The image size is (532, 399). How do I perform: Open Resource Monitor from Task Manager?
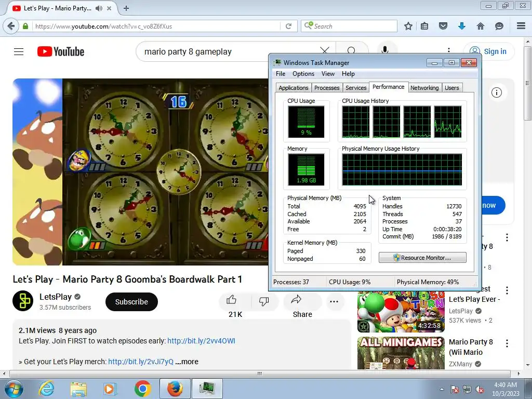(x=422, y=258)
